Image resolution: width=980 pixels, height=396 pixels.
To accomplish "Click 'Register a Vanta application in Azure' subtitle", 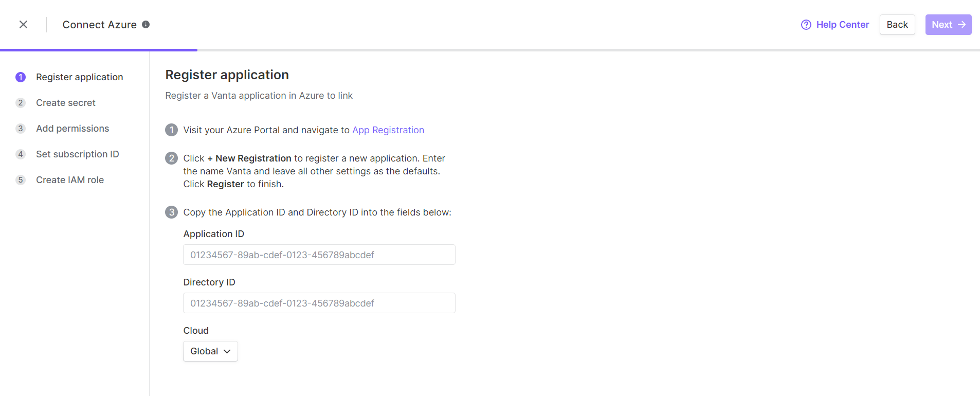I will (259, 96).
